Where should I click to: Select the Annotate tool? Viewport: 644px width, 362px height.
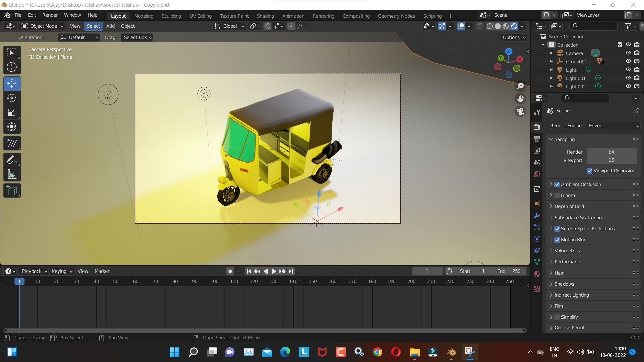[12, 159]
